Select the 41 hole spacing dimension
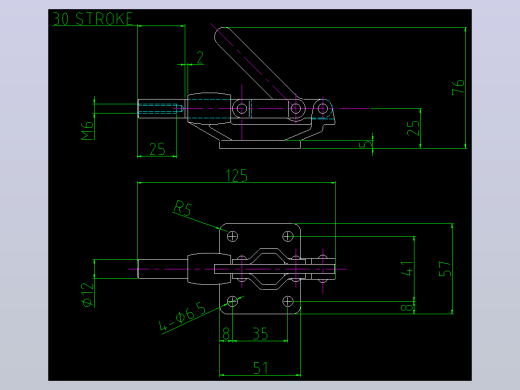The height and width of the screenshot is (390, 520). 407,269
